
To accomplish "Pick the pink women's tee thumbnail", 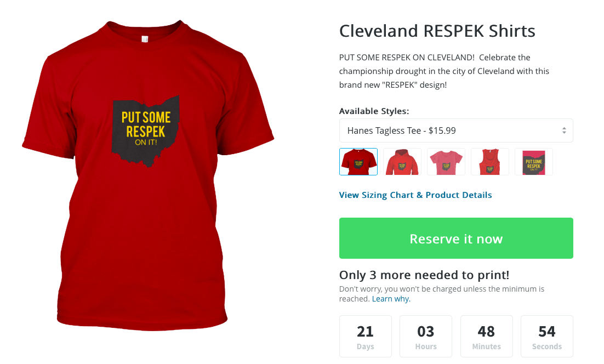I will (446, 162).
